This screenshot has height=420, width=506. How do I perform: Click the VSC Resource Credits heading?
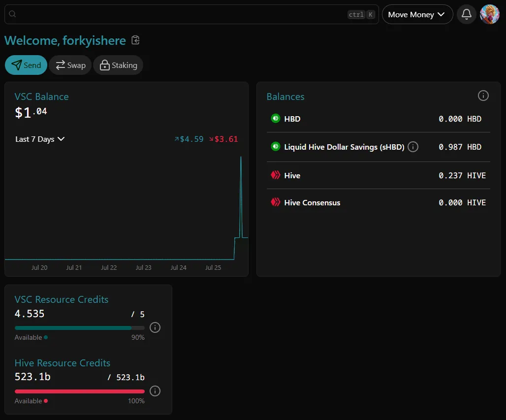pos(62,299)
